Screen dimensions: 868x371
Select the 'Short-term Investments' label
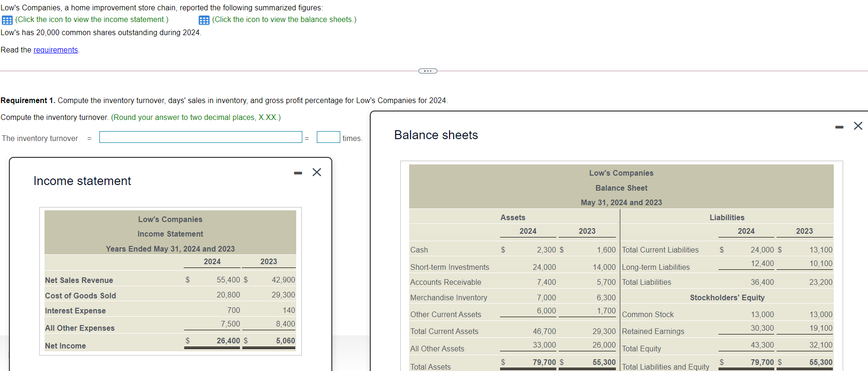click(449, 267)
